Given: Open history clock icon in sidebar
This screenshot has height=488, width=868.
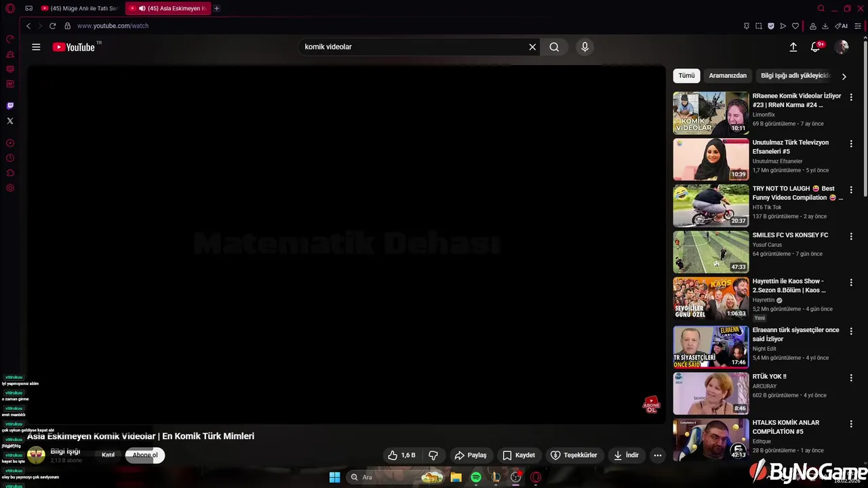Looking at the screenshot, I should 10,158.
